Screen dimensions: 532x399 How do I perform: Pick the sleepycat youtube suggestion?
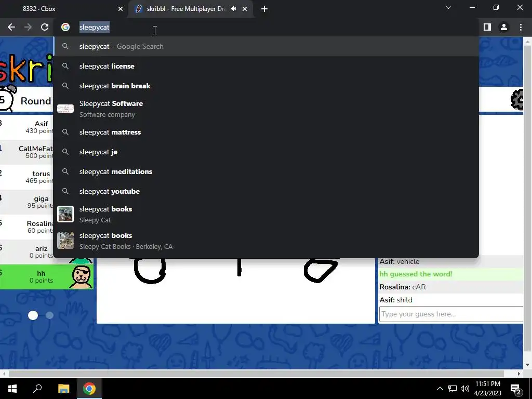pyautogui.click(x=266, y=191)
